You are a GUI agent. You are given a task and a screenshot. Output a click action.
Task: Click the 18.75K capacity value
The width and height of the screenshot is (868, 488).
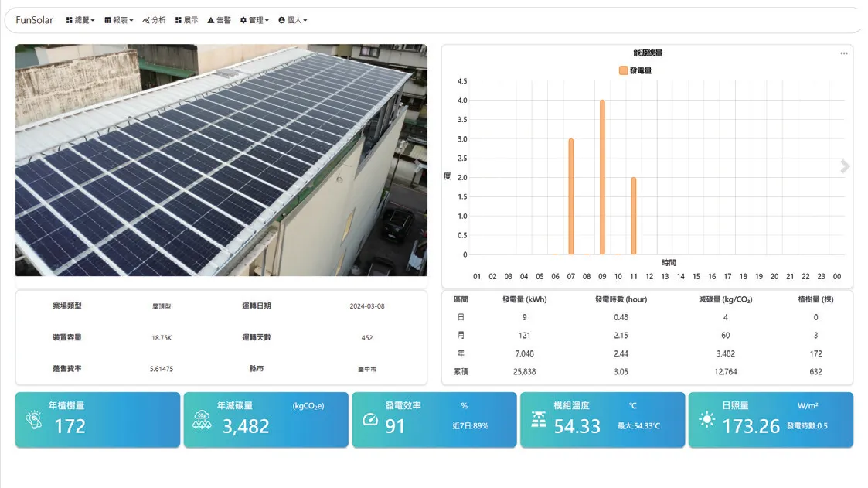tap(162, 338)
